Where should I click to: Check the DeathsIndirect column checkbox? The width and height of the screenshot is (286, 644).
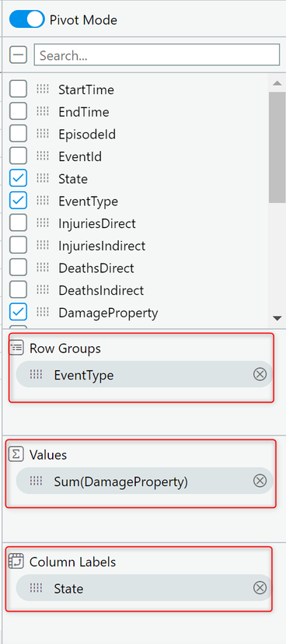point(18,290)
